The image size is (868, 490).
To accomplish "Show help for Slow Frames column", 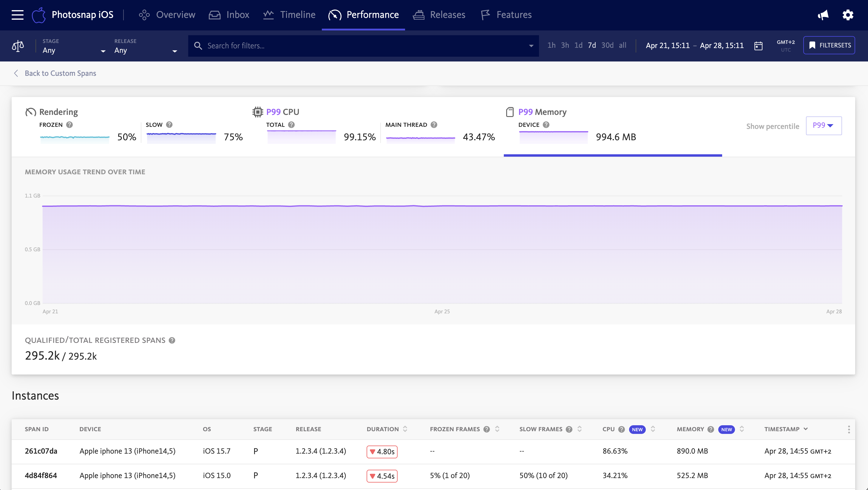I will [x=569, y=429].
